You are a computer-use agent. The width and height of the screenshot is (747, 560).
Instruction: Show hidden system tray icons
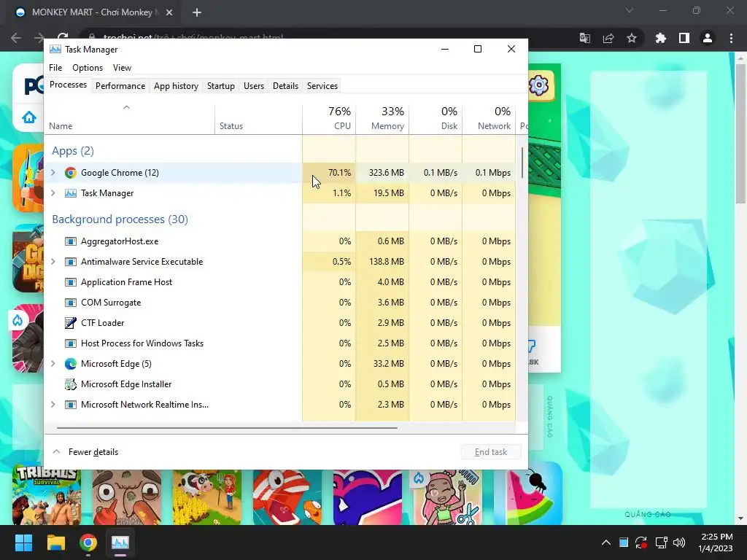(606, 542)
